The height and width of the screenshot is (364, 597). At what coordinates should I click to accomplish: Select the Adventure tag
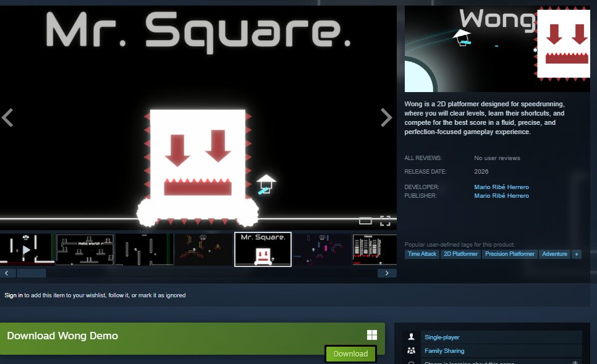(x=554, y=254)
